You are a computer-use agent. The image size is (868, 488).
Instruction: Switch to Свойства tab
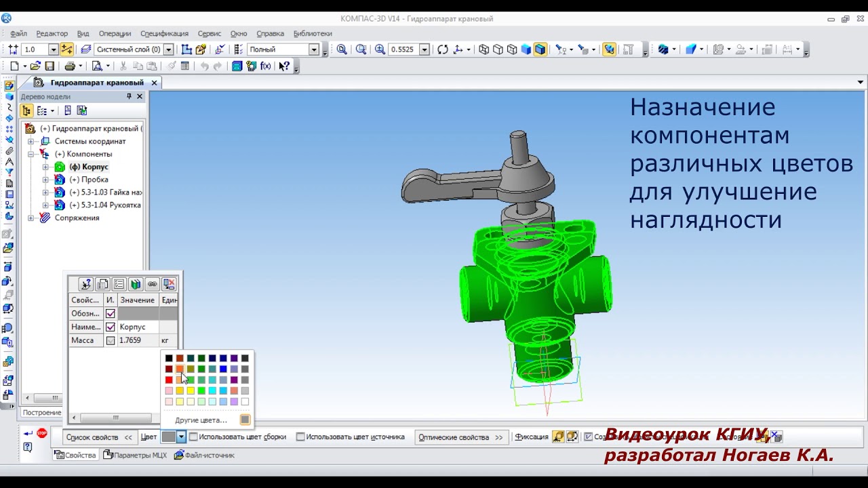[76, 455]
